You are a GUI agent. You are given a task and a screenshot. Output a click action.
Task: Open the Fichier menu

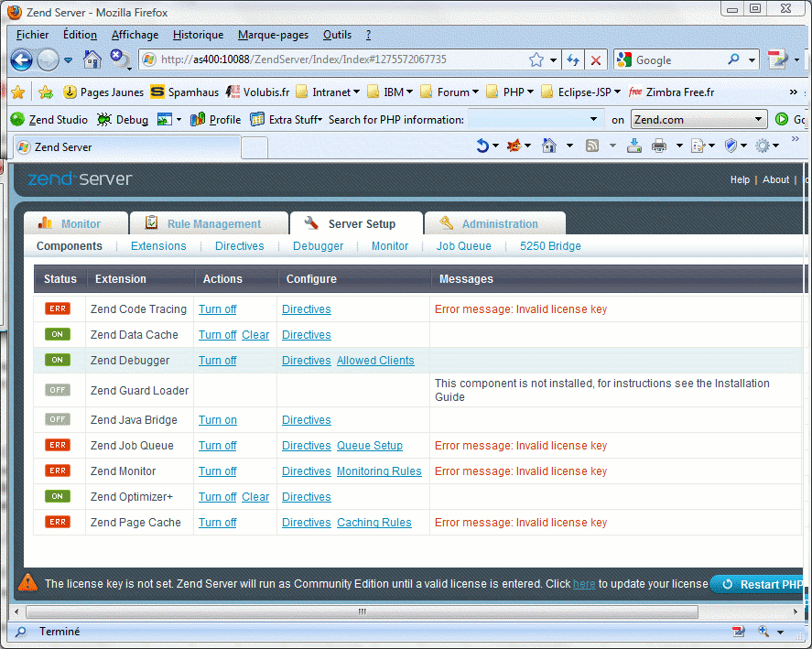click(32, 35)
